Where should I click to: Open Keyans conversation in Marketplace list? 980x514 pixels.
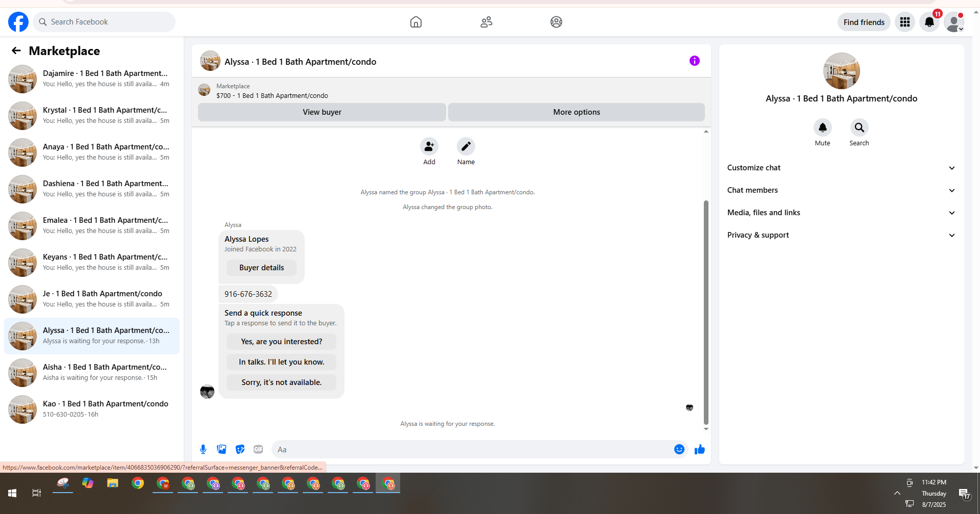click(x=92, y=263)
